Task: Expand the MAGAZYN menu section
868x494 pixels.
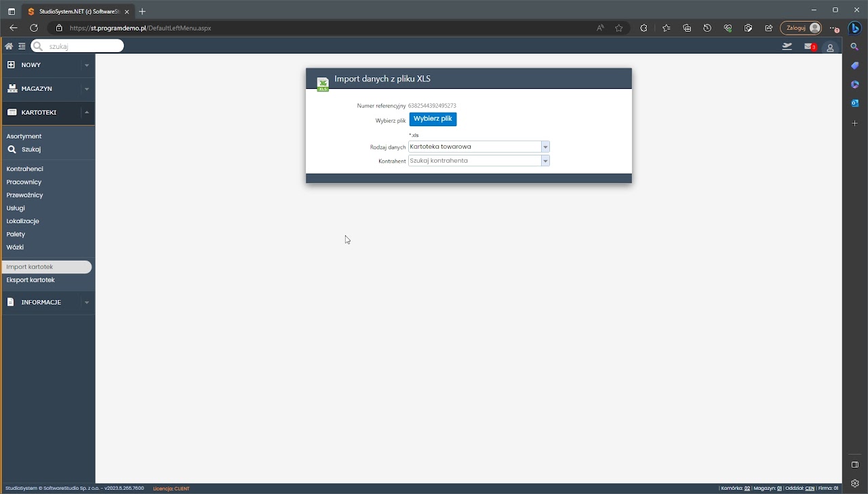Action: [x=47, y=89]
